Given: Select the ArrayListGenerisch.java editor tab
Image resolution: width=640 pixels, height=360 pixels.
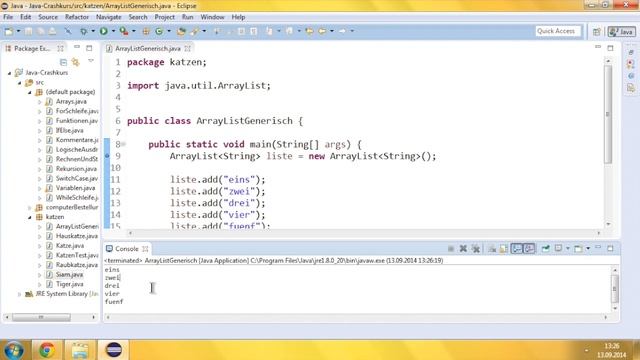Looking at the screenshot, I should click(x=147, y=49).
